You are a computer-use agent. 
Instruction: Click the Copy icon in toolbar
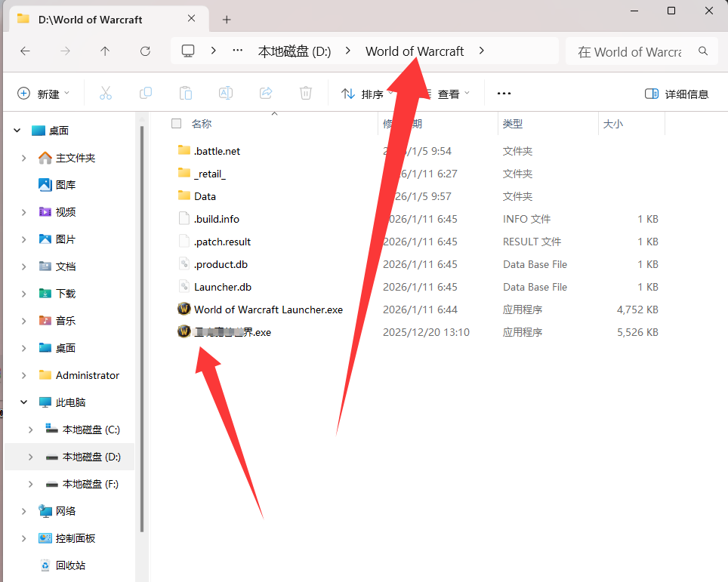146,94
